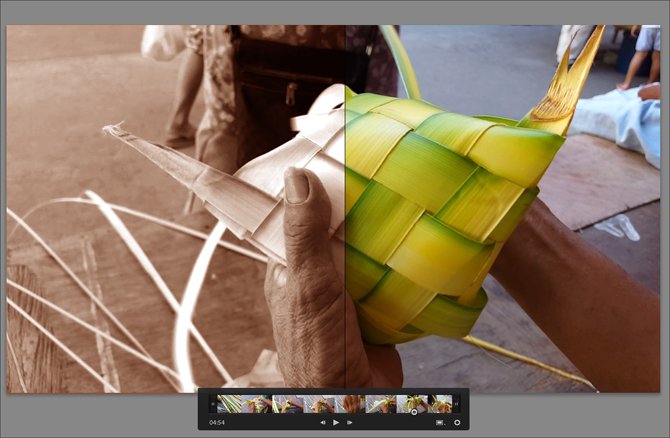Select the first filmstrip thumbnail
The image size is (670, 438).
pyautogui.click(x=229, y=404)
